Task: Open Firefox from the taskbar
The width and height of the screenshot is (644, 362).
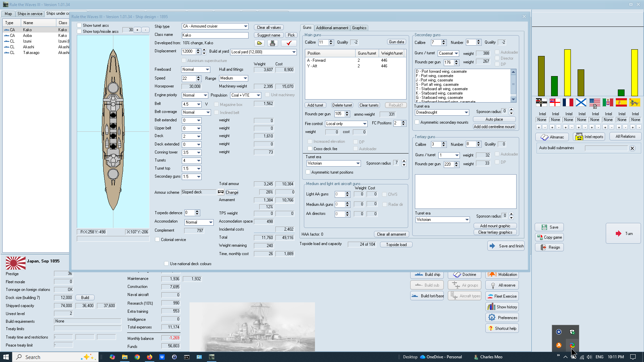Action: (x=150, y=357)
